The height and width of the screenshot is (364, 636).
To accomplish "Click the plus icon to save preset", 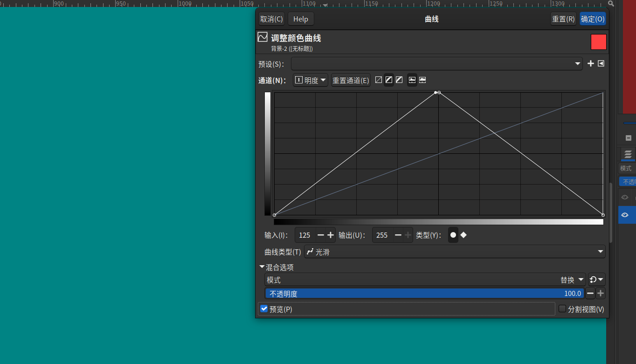I will pos(590,63).
